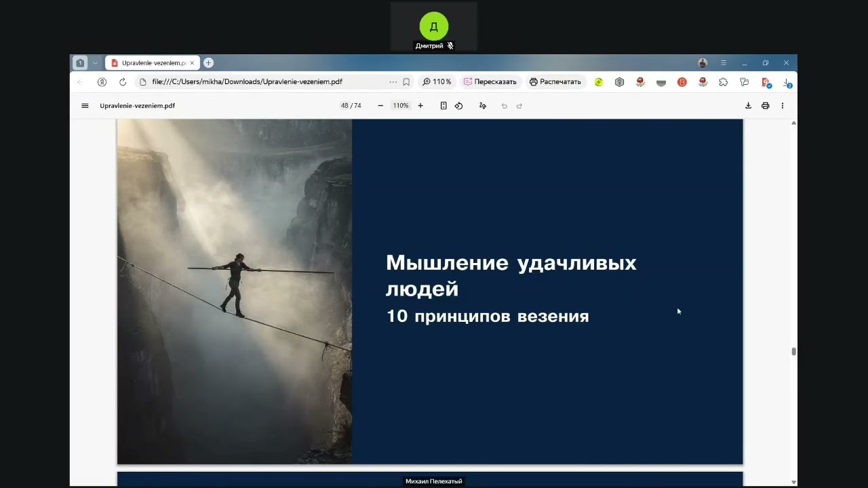Click the tightrope walker photo
This screenshot has height=488, width=868.
tap(235, 291)
